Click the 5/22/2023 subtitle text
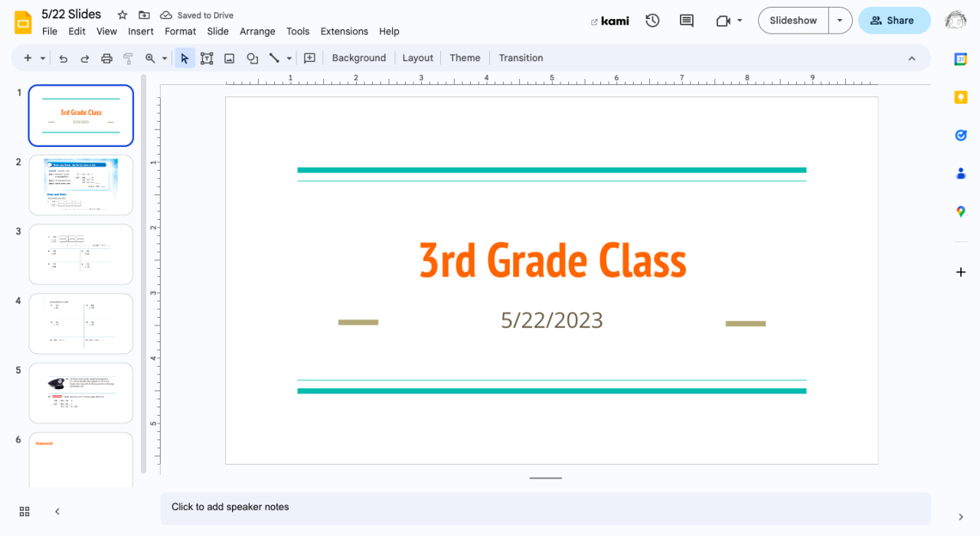The height and width of the screenshot is (536, 980). pos(552,320)
